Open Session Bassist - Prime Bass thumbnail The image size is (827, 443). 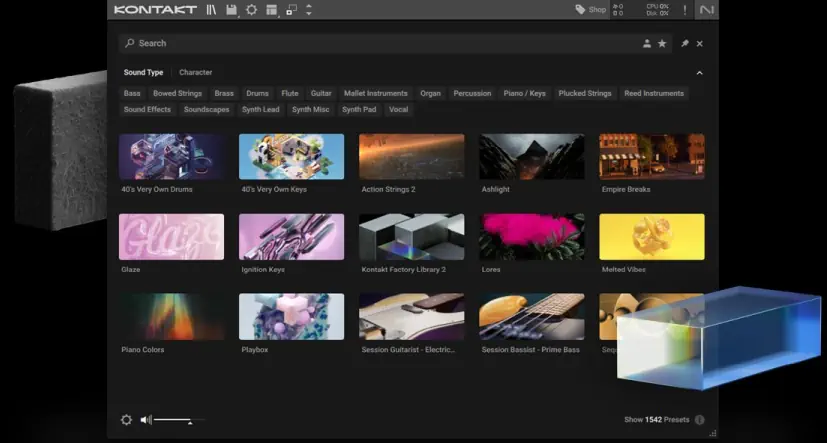point(532,316)
